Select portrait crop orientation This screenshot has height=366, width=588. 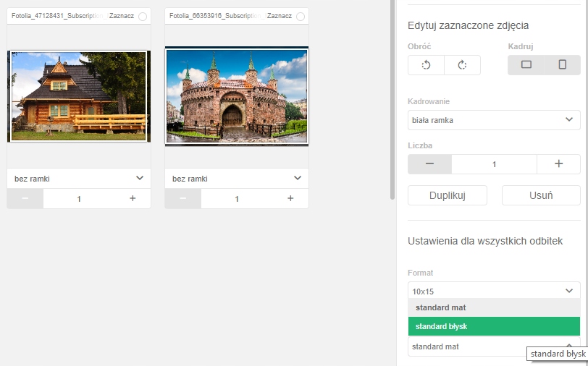563,65
